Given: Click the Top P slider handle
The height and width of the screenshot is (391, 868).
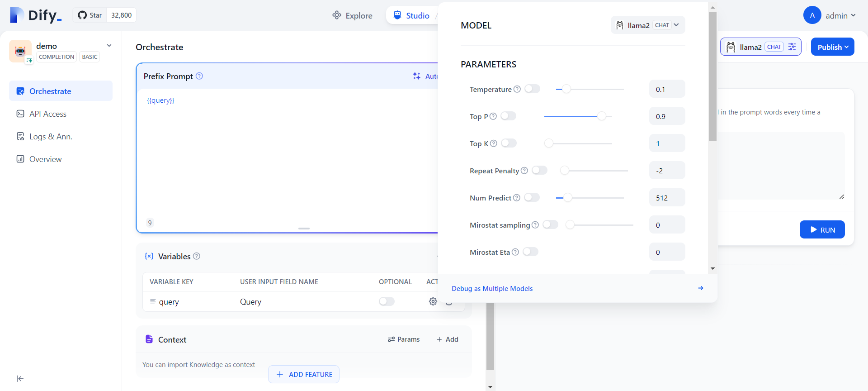Looking at the screenshot, I should point(601,116).
